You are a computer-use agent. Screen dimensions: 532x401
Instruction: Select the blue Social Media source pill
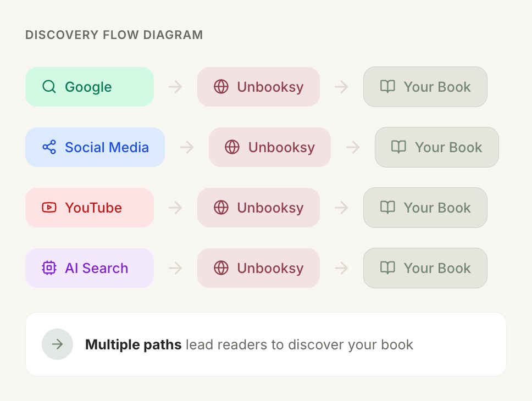pyautogui.click(x=95, y=147)
